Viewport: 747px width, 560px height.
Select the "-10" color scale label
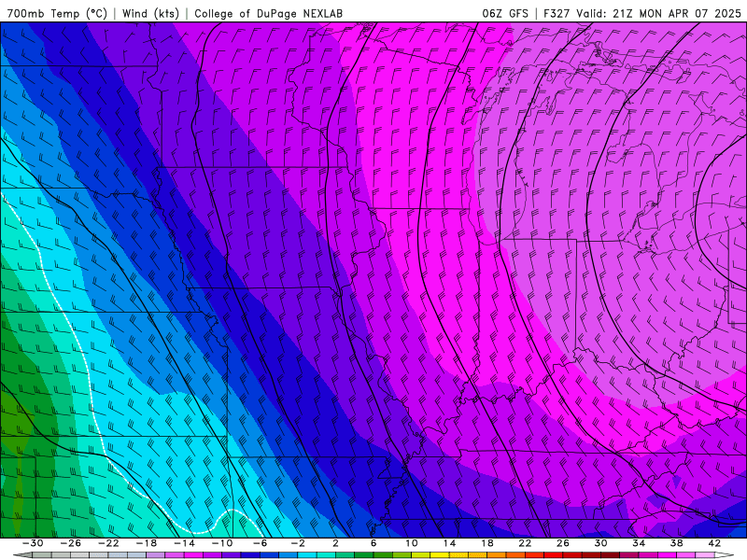[222, 543]
